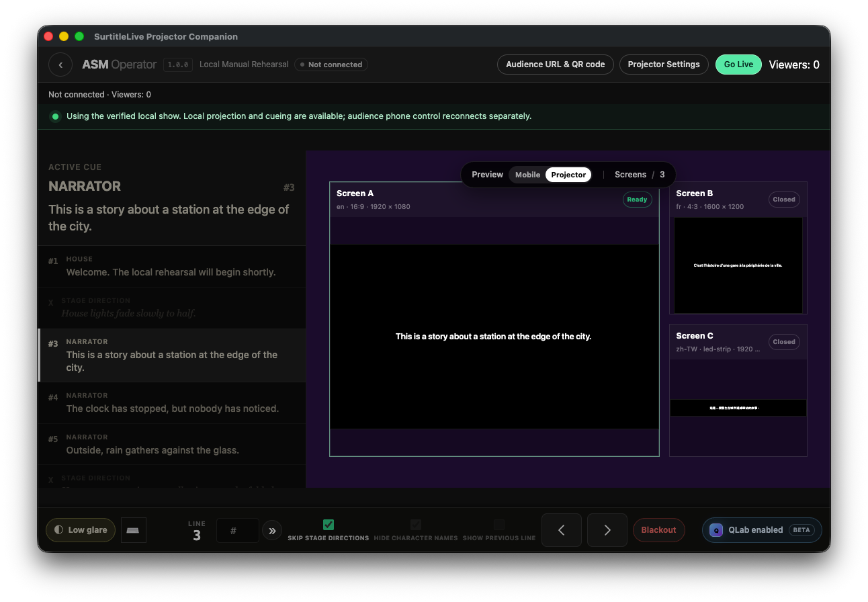Uncheck Skip Stage Directions

point(329,525)
